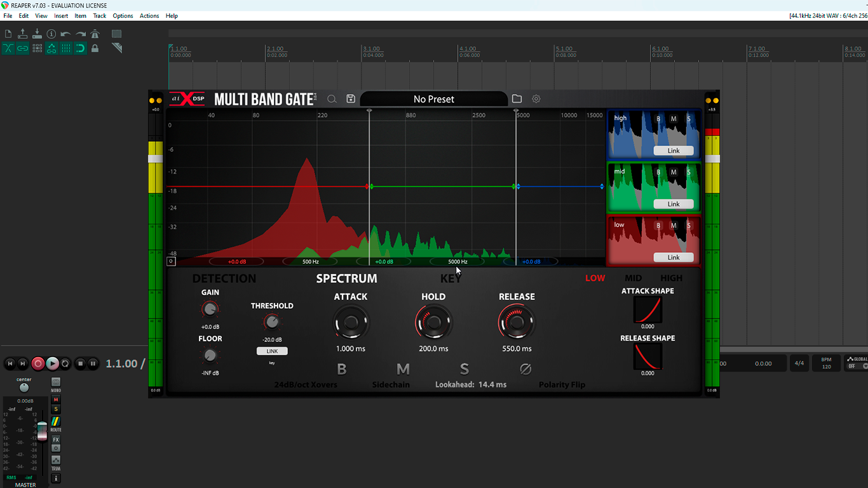868x488 pixels.
Task: Toggle auto-crossfade icon in toolbar
Action: tap(8, 48)
